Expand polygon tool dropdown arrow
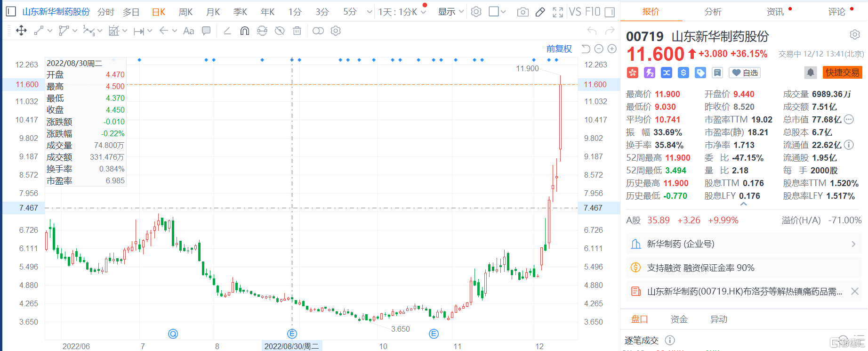Image resolution: width=868 pixels, height=351 pixels. pyautogui.click(x=75, y=31)
